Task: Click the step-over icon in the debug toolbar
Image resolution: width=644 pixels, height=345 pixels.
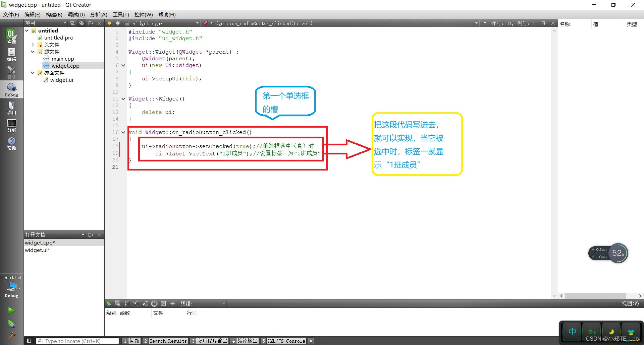Action: coord(127,303)
